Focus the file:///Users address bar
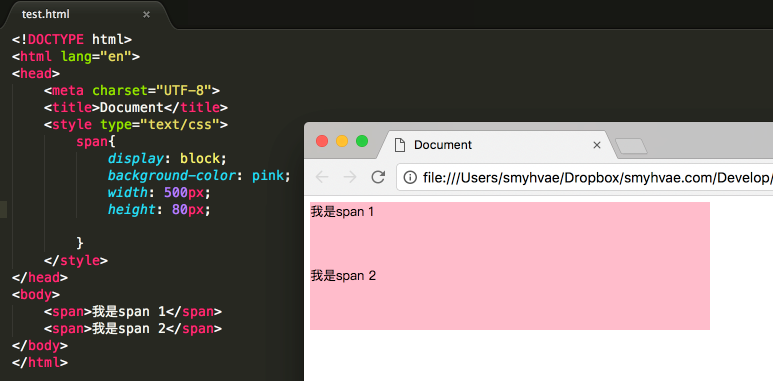The image size is (773, 381). pyautogui.click(x=584, y=177)
